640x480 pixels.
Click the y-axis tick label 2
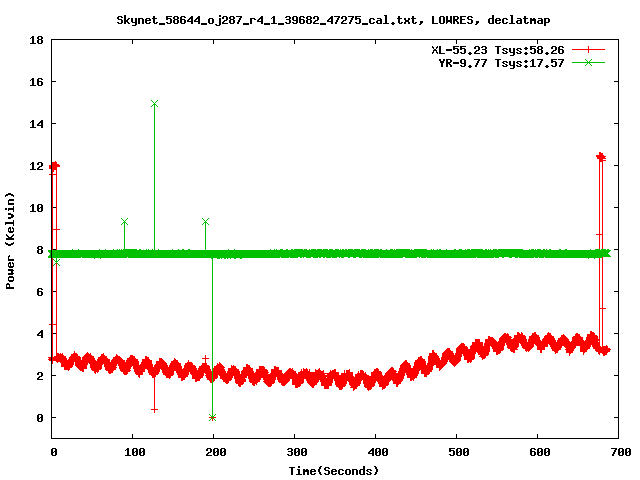(40, 376)
